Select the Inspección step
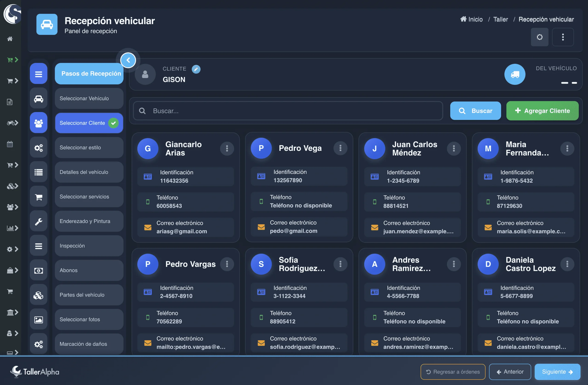Viewport: 588px width, 385px height. point(89,245)
